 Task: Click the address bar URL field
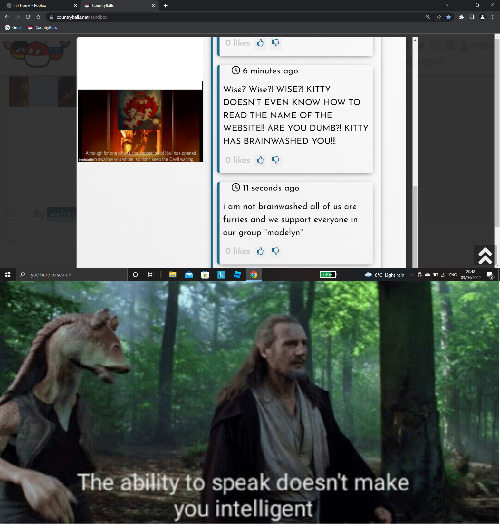234,17
